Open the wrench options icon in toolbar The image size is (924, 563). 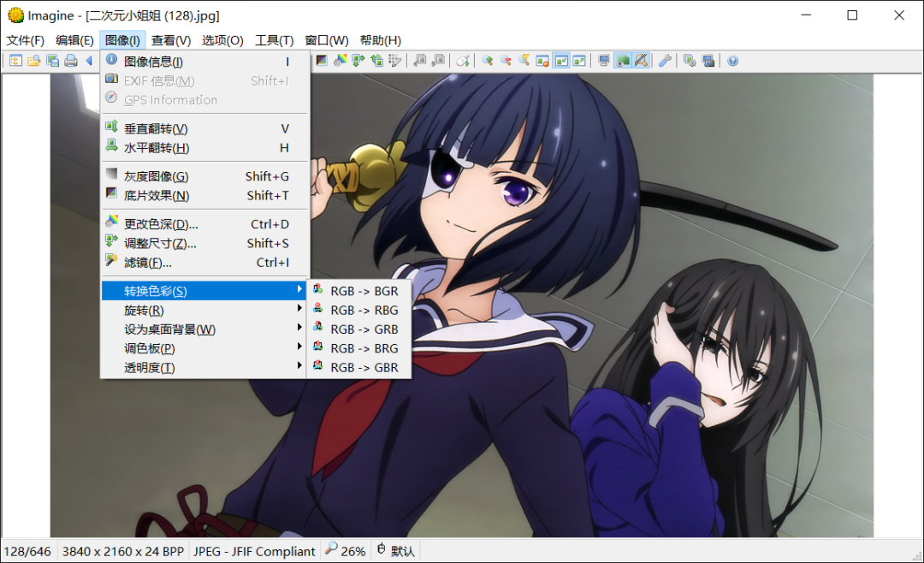pyautogui.click(x=665, y=61)
